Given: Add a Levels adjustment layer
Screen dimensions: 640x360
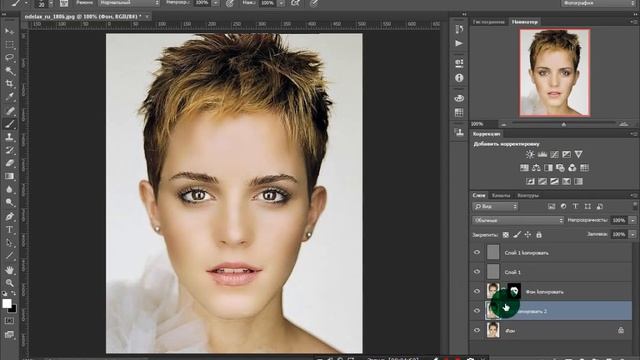Looking at the screenshot, I should [x=542, y=154].
